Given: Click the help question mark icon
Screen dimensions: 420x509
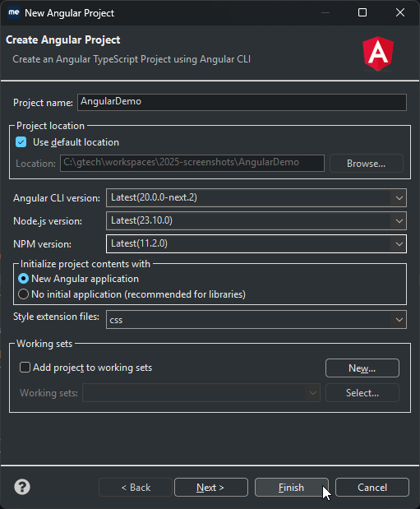Looking at the screenshot, I should (22, 487).
